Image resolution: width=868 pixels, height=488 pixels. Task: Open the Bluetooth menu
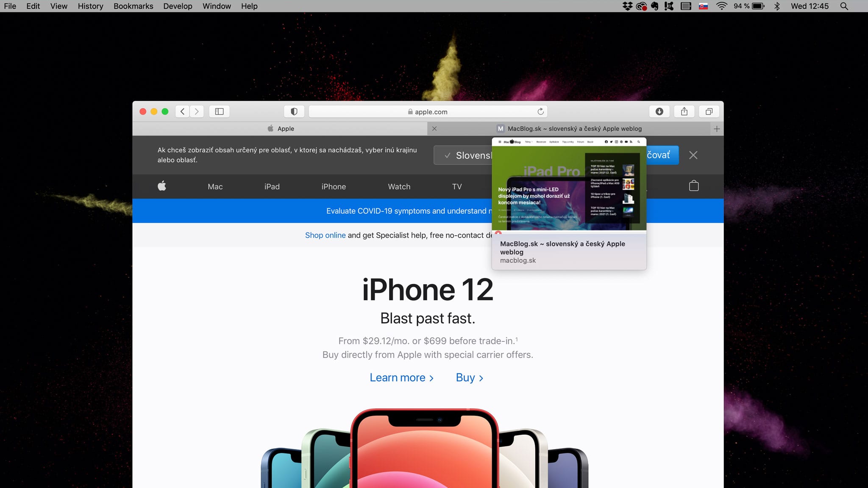pyautogui.click(x=777, y=6)
